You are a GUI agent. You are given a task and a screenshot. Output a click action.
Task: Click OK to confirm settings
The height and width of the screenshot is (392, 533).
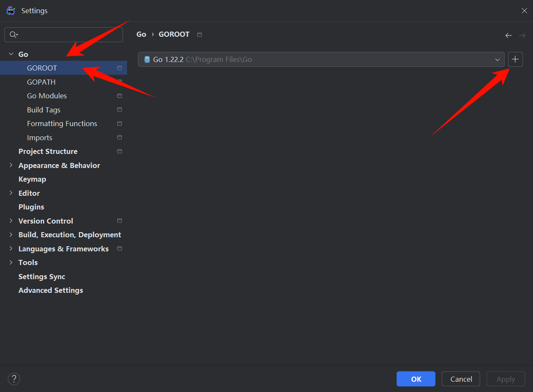coord(416,379)
